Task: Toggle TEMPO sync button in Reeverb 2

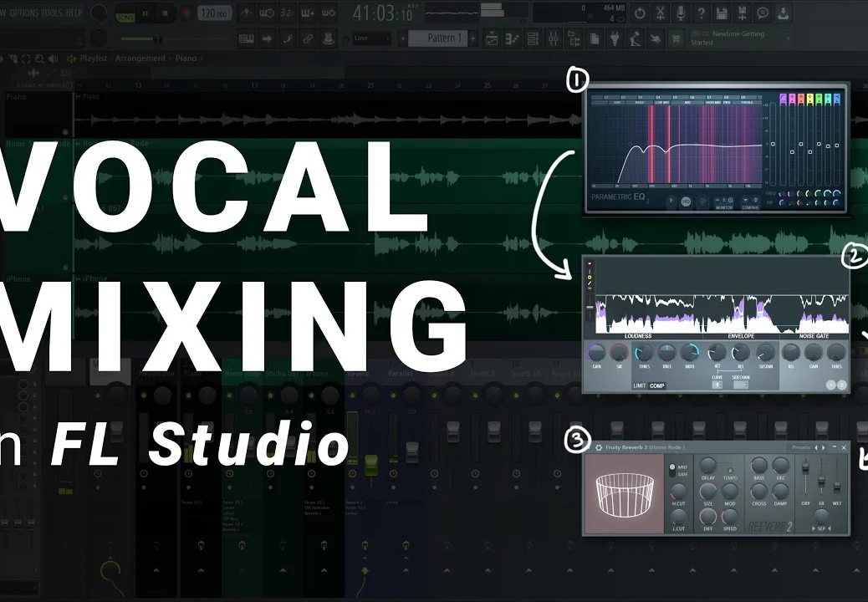Action: tap(730, 470)
